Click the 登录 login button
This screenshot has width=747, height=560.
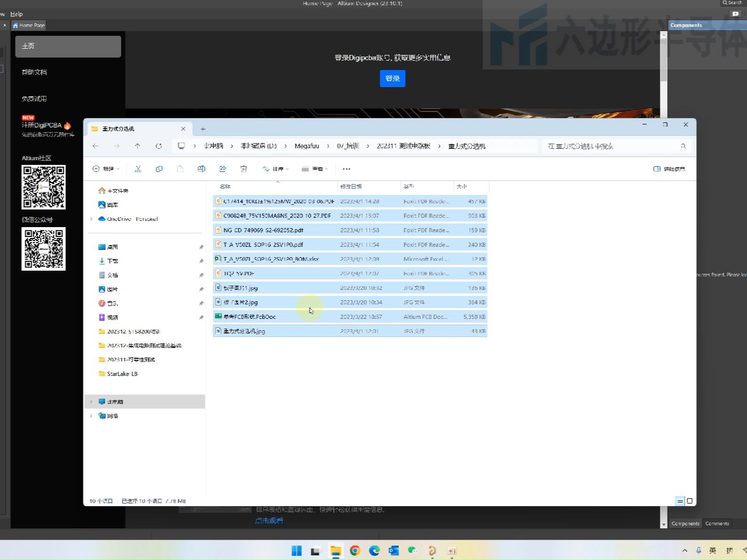coord(392,78)
